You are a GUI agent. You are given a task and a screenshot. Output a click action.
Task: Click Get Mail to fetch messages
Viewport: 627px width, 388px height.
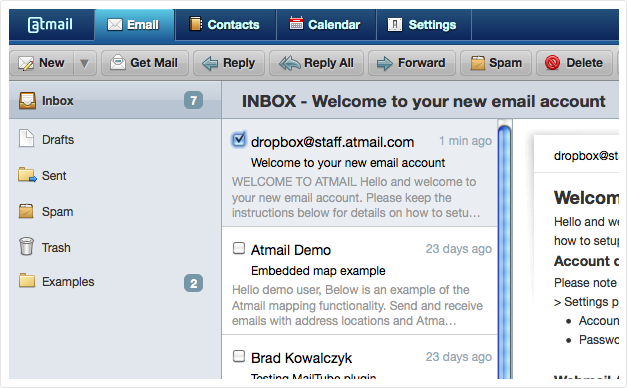pos(145,63)
